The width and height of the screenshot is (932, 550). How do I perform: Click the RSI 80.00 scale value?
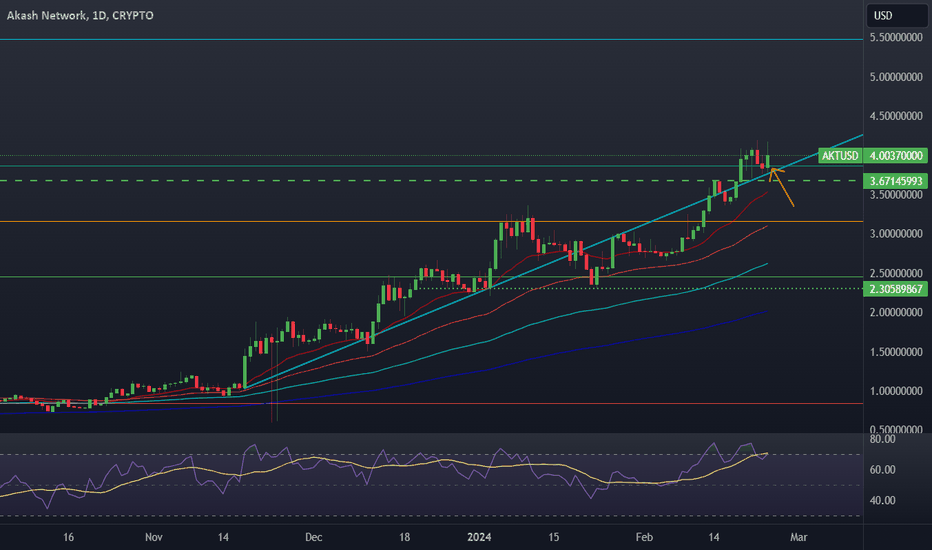pyautogui.click(x=882, y=439)
